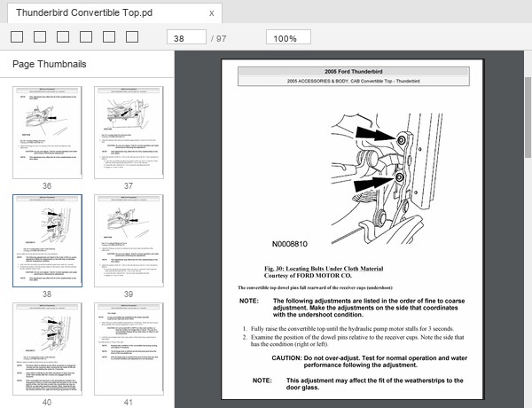Click the '2005 ACCESSORIES & BODY, CAB Convertible Top' subtitle

coord(354,81)
